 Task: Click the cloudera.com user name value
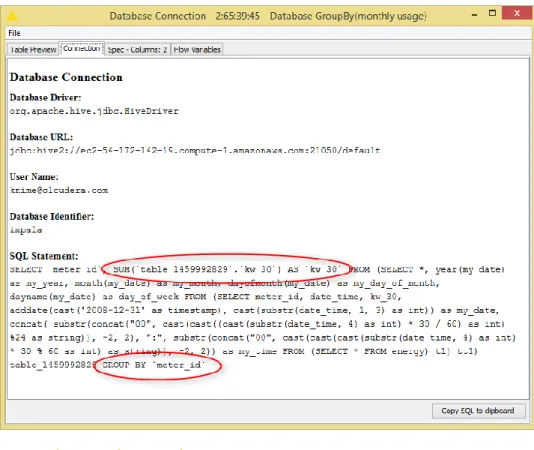(x=59, y=190)
